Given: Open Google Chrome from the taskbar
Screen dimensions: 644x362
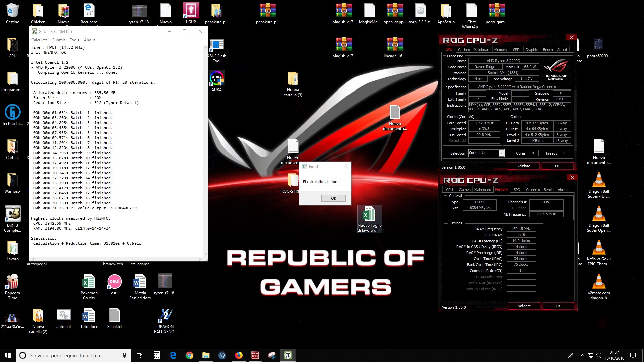Looking at the screenshot, I should point(190,355).
